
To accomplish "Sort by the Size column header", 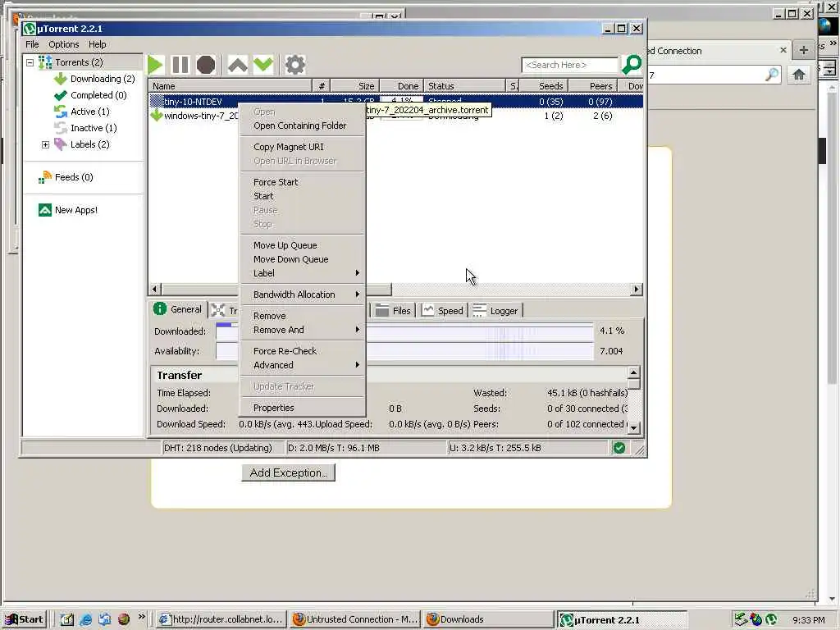I will click(x=355, y=86).
